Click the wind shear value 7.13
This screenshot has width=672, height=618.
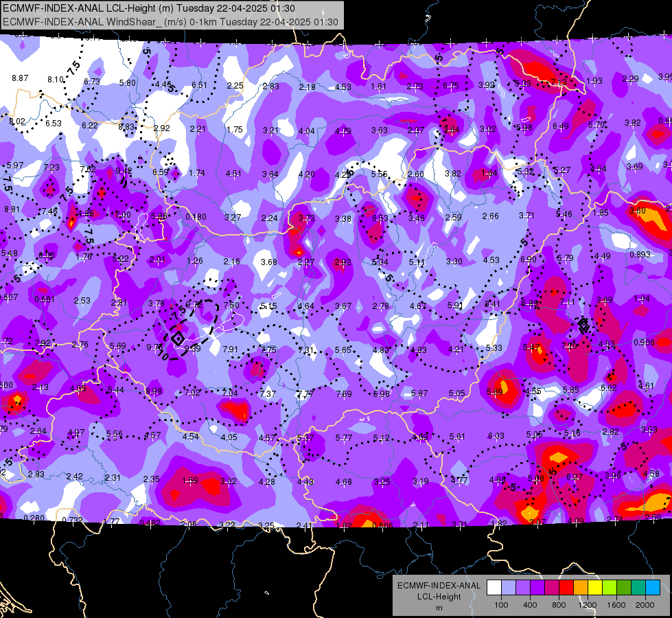coord(559,82)
